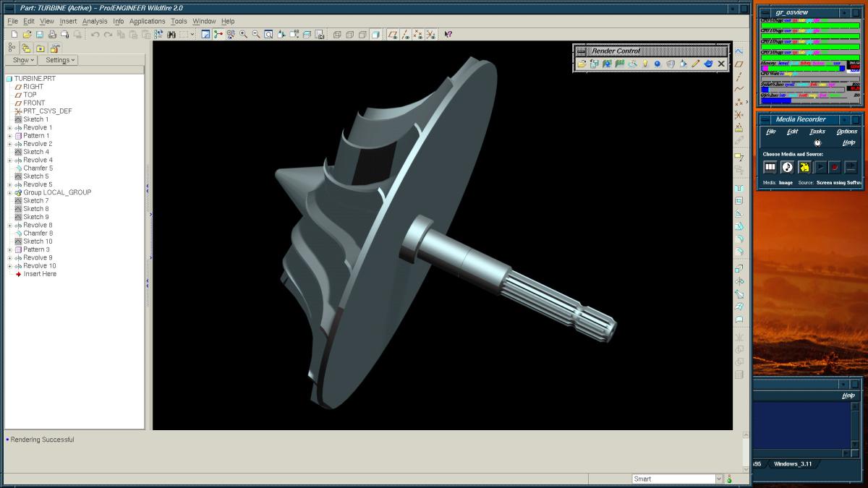Open the Analysis menu
Viewport: 868px width, 488px height.
pyautogui.click(x=95, y=22)
